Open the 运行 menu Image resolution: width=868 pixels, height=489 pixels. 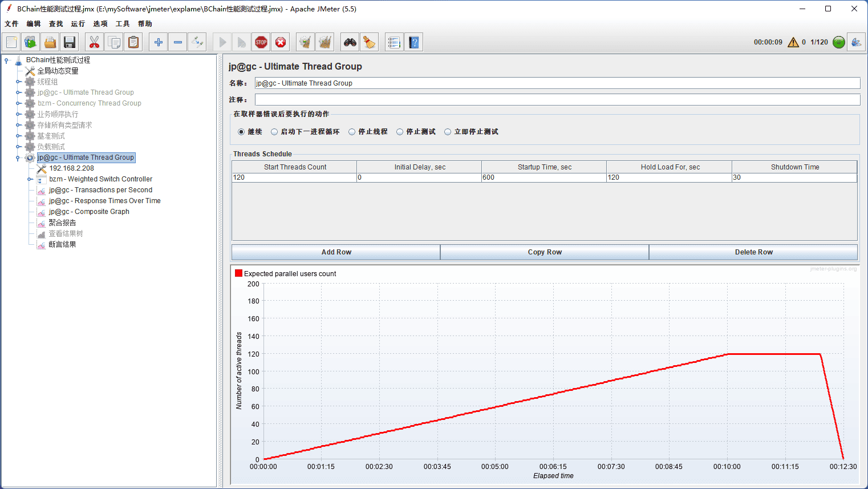tap(78, 24)
